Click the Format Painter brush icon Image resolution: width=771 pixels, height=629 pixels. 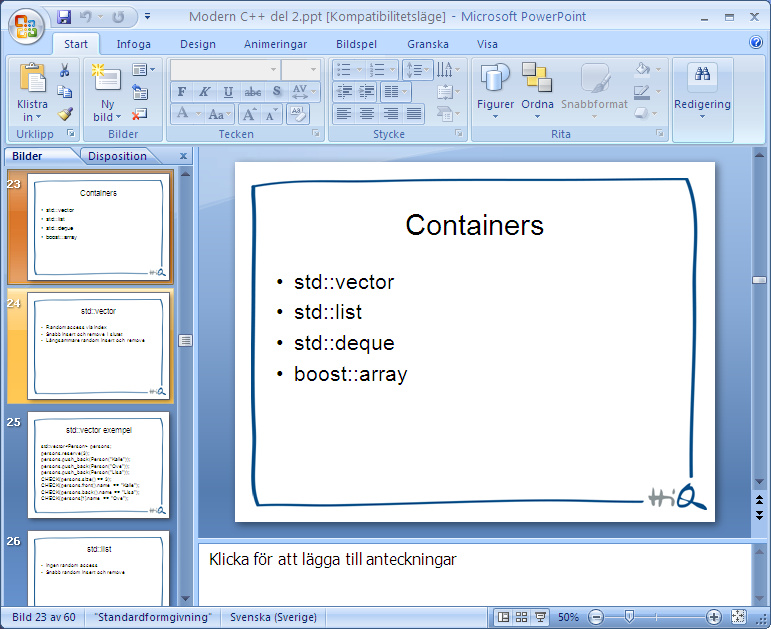[x=64, y=114]
